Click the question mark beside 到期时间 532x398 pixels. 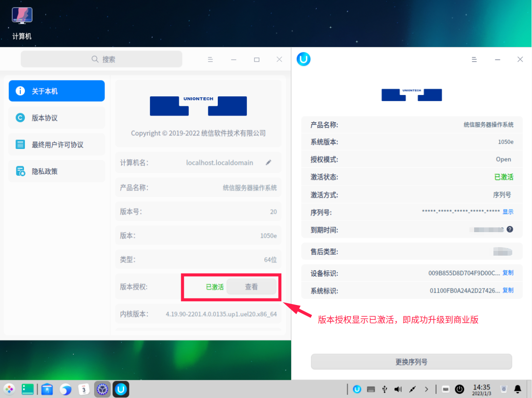tap(509, 229)
